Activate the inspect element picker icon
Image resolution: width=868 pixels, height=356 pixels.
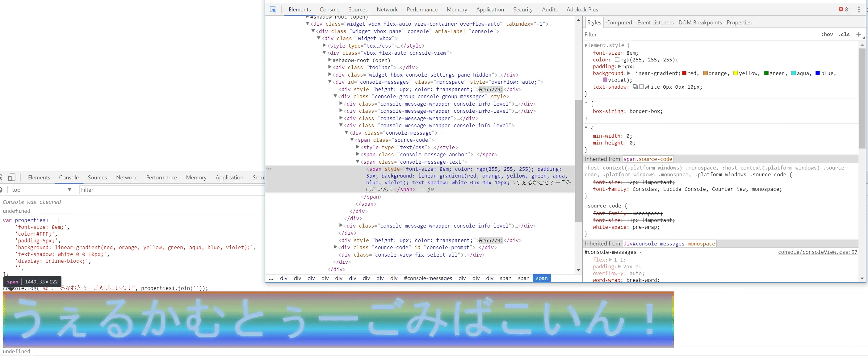273,10
